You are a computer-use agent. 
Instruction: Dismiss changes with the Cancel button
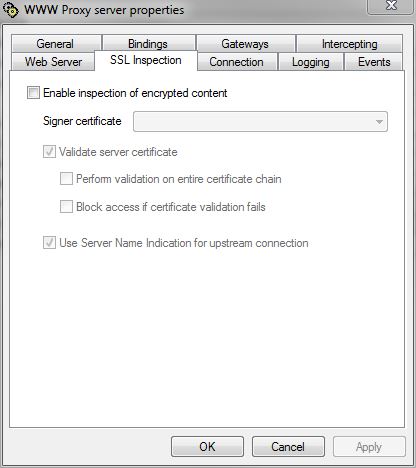click(288, 447)
